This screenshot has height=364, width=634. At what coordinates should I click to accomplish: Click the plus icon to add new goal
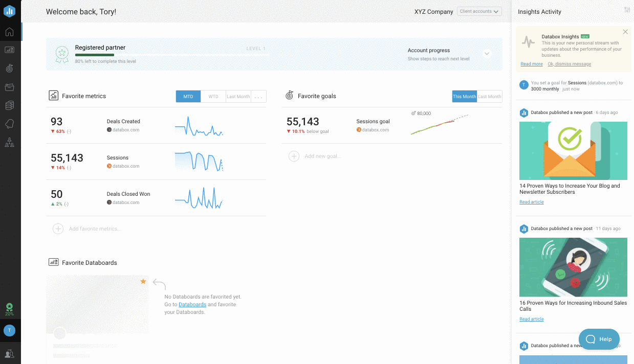[294, 156]
